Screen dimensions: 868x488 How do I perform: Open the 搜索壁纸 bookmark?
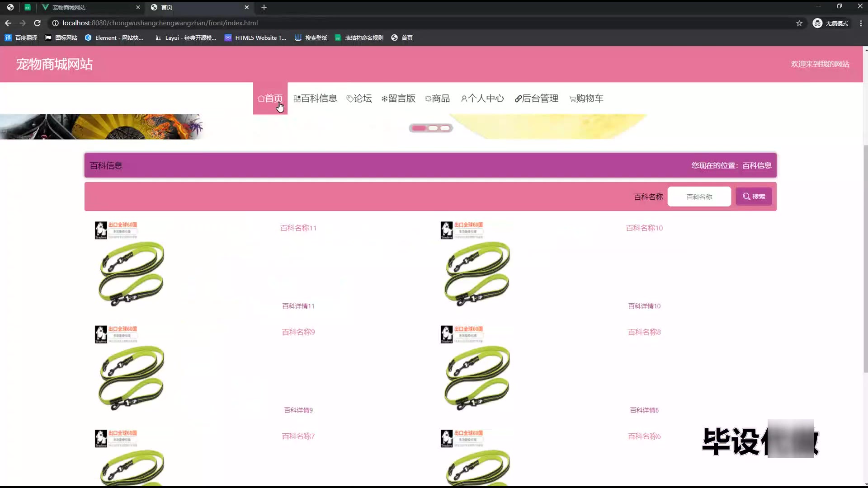311,38
